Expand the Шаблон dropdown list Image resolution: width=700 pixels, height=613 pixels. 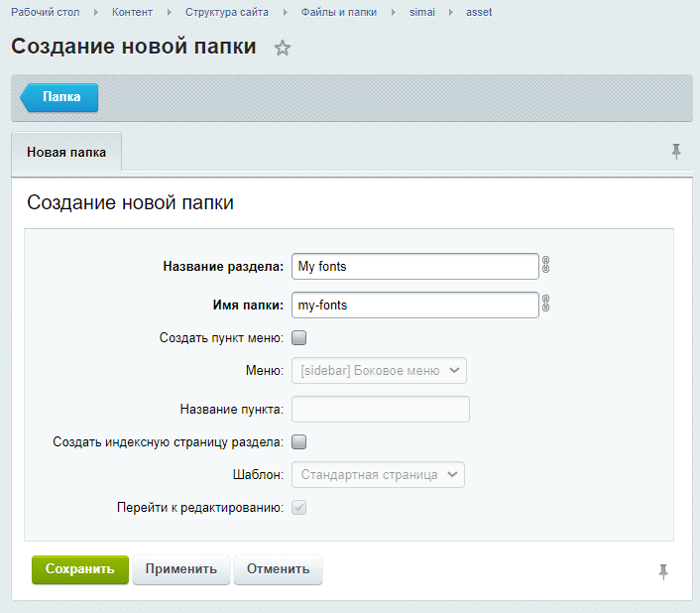tap(378, 475)
